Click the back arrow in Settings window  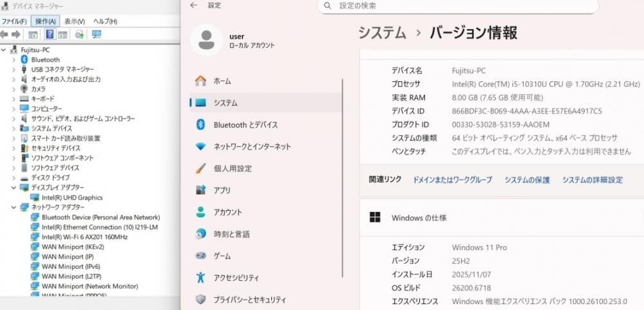click(x=194, y=6)
